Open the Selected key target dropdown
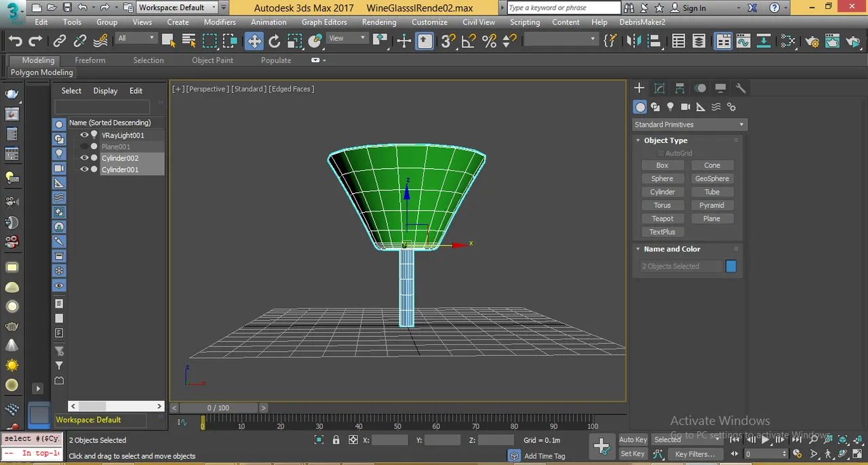The image size is (868, 465). tap(687, 439)
